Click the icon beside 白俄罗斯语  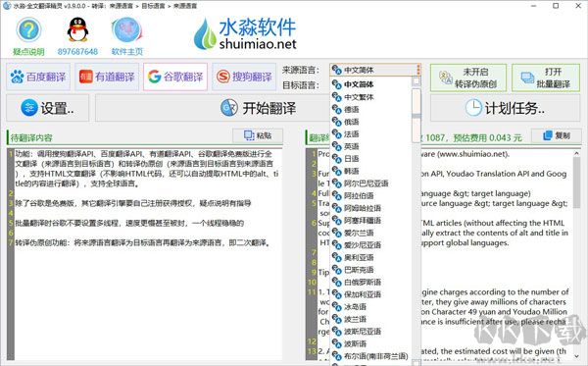pos(337,282)
